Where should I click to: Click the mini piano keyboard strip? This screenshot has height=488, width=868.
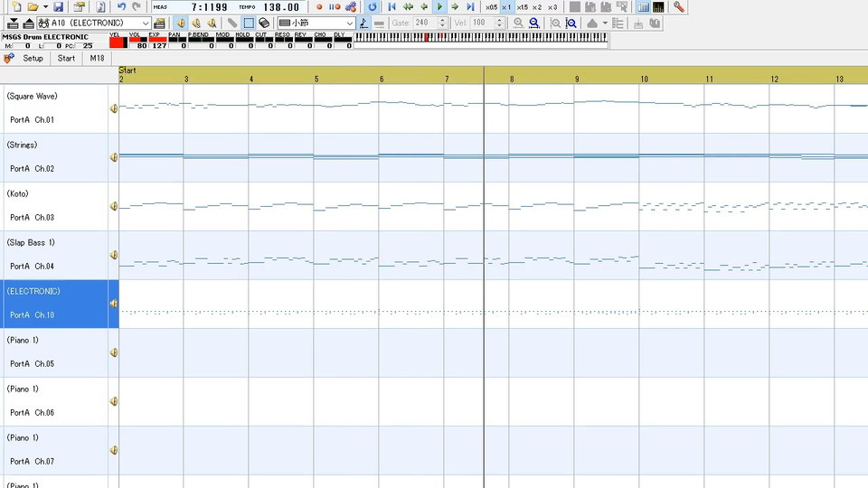480,37
